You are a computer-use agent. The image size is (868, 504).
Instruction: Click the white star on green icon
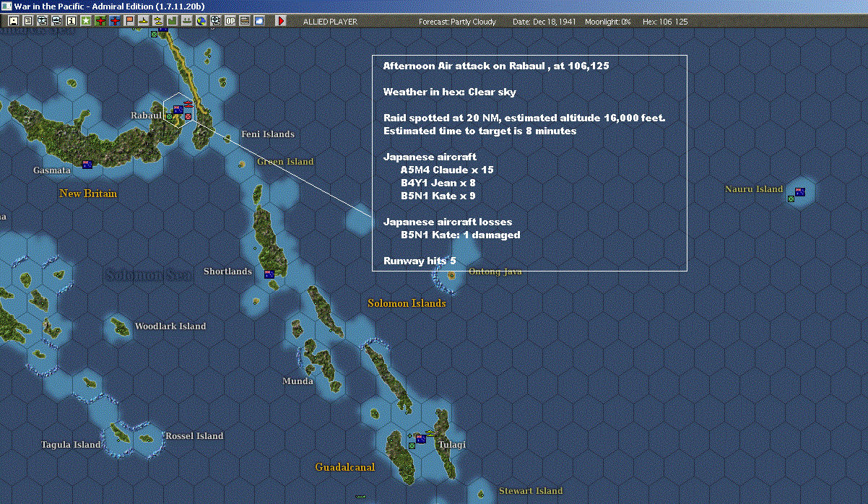click(86, 22)
